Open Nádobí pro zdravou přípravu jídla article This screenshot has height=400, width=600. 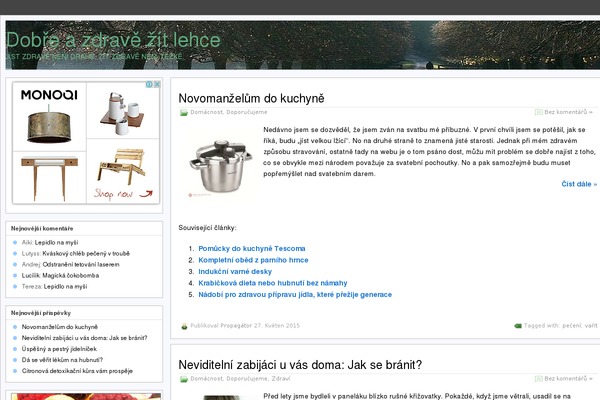(x=295, y=294)
